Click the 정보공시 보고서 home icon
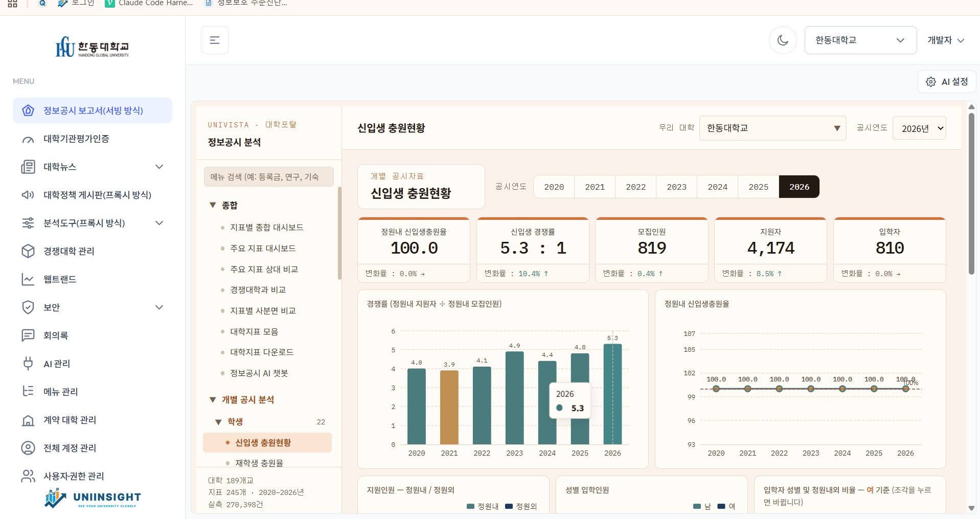980x519 pixels. pos(28,110)
